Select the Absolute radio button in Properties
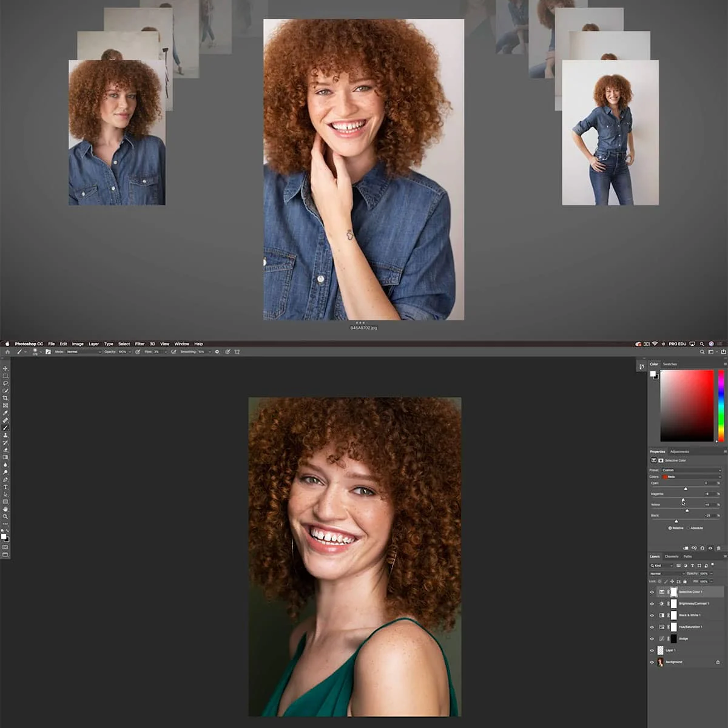Image resolution: width=728 pixels, height=728 pixels. tap(688, 528)
